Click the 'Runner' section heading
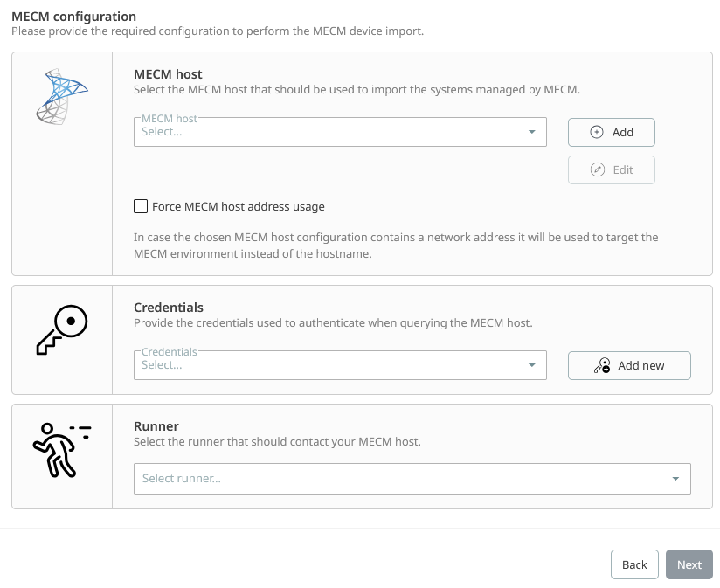720x588 pixels. [x=156, y=426]
